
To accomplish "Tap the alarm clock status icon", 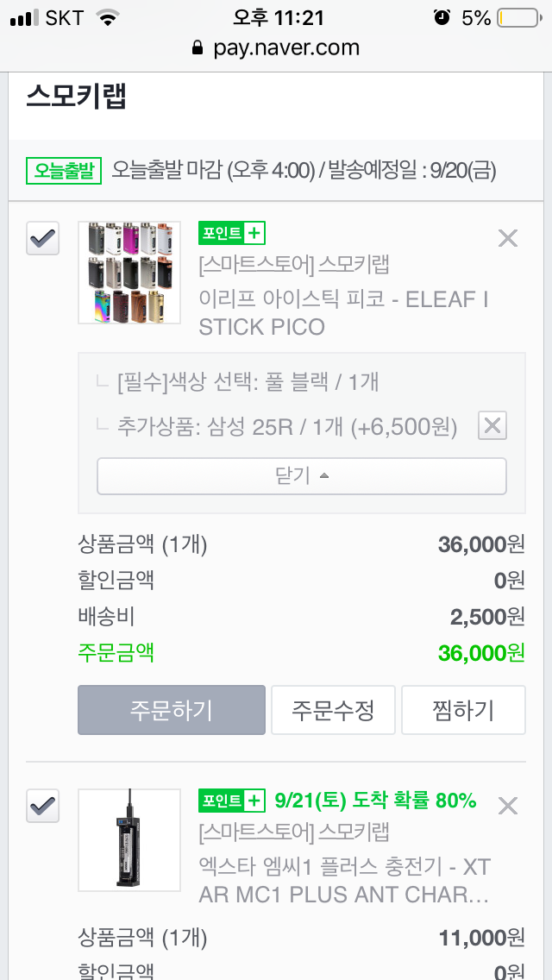I will [442, 17].
